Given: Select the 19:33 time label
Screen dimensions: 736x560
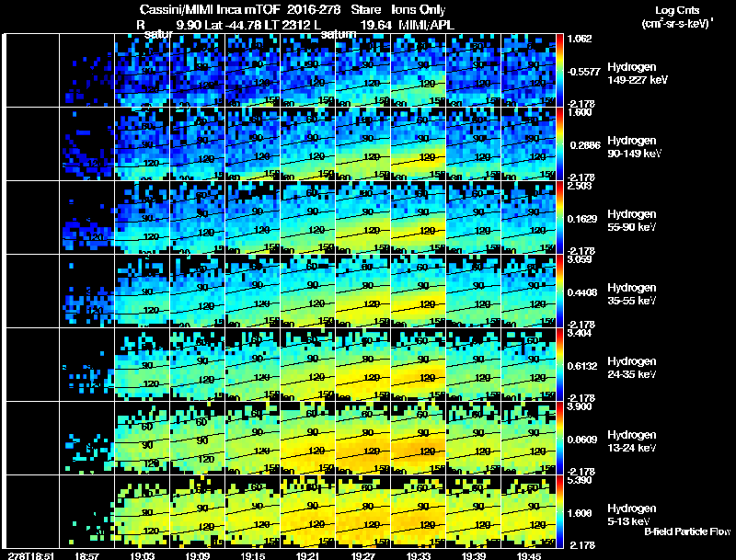Looking at the screenshot, I should coord(419,555).
